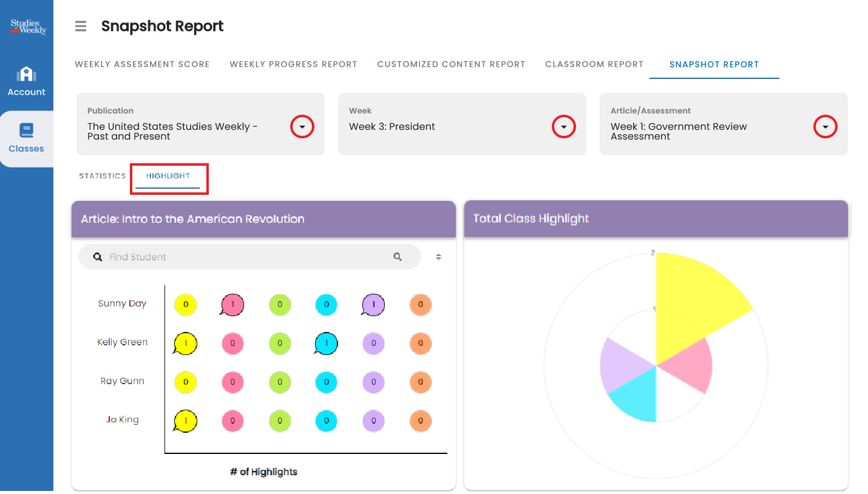Click Jo King's pink highlight circle

click(232, 421)
